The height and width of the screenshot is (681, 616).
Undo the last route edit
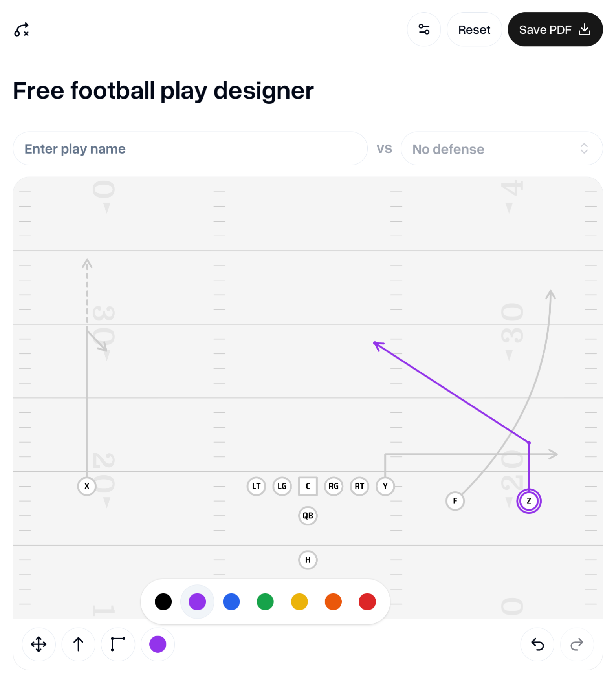(537, 644)
